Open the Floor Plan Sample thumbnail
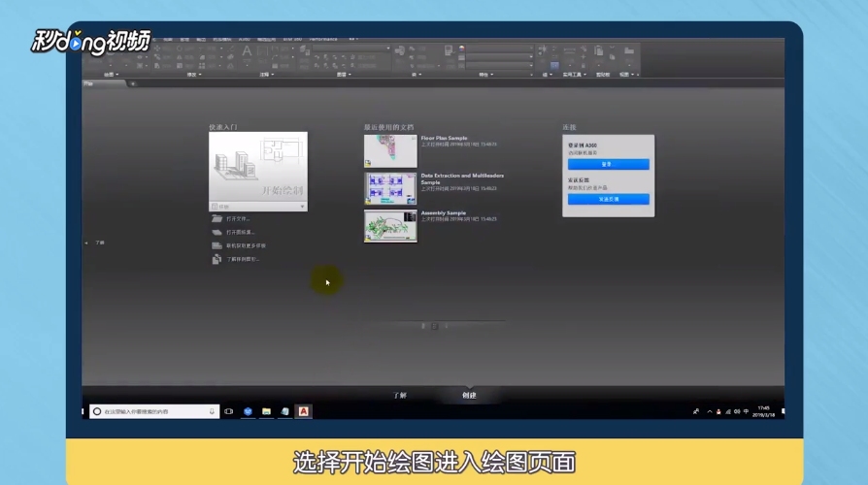Image resolution: width=868 pixels, height=485 pixels. click(x=390, y=151)
